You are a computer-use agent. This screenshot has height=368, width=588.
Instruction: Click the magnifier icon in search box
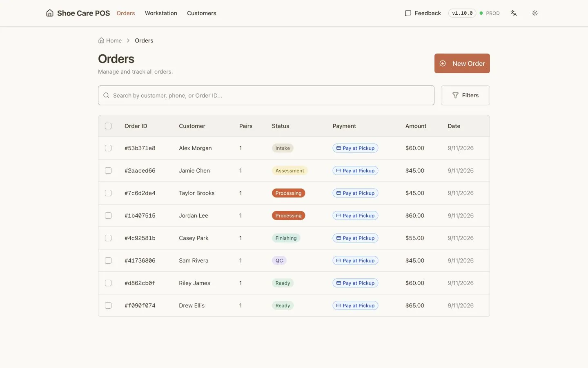(106, 95)
